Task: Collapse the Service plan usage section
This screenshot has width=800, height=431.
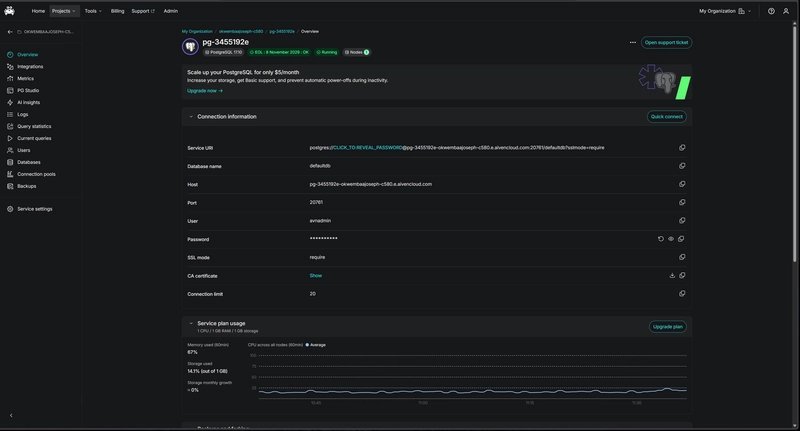Action: [x=191, y=323]
